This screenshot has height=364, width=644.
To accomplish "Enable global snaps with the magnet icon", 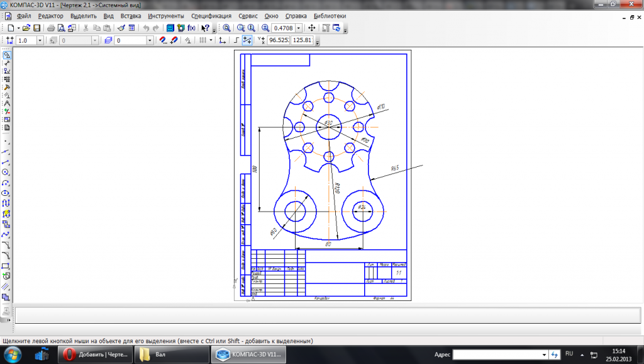I will point(163,40).
